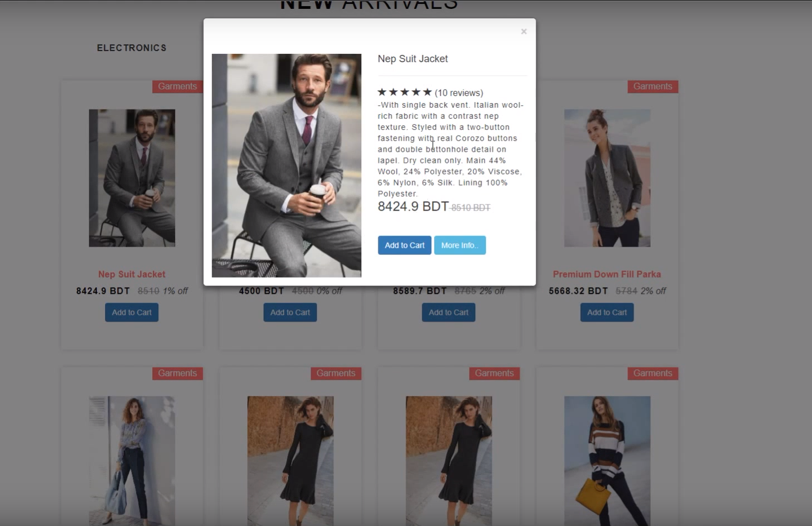The image size is (812, 526).
Task: Open More Info for Nep Suit Jacket
Action: tap(460, 246)
